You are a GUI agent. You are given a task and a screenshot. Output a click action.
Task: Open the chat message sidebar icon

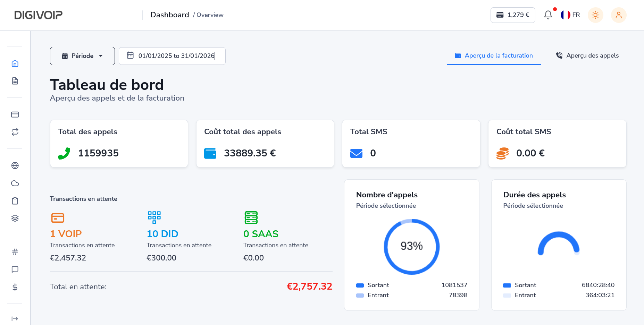point(15,270)
